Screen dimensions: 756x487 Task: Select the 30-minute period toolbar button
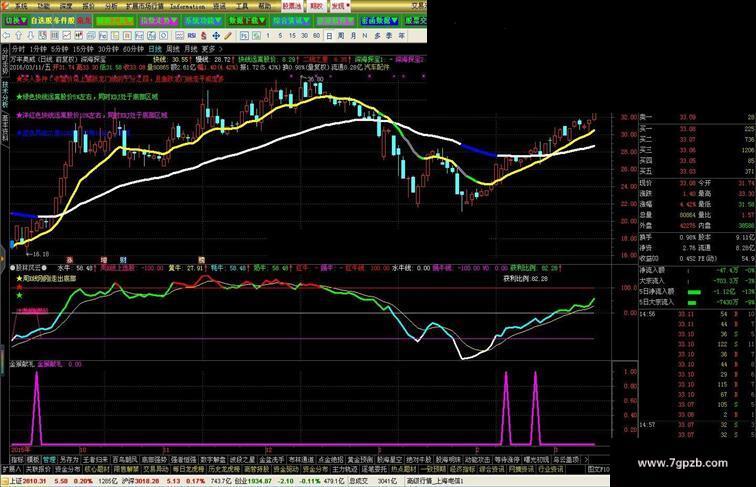click(304, 36)
